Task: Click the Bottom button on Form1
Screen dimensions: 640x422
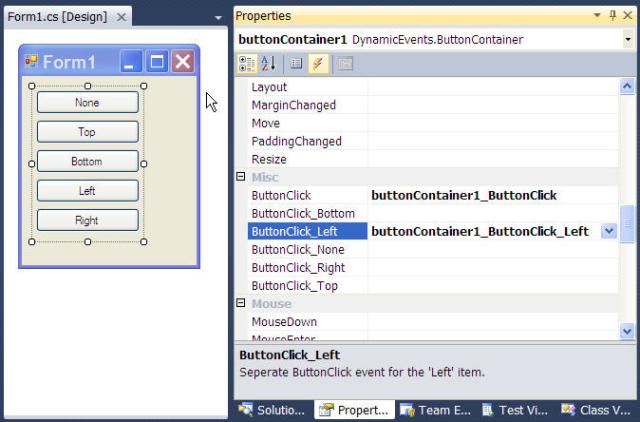Action: (88, 161)
